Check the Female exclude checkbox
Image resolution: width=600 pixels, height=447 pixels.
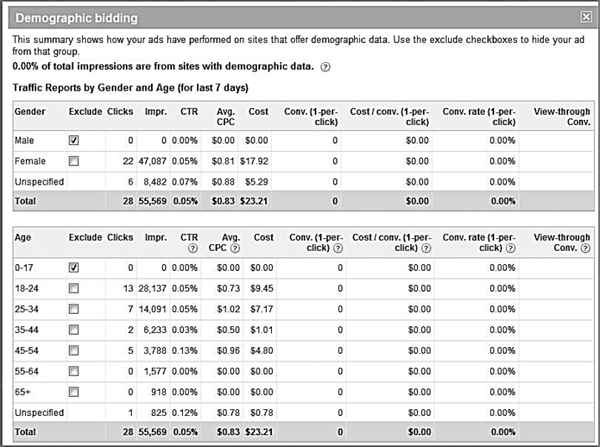[74, 161]
